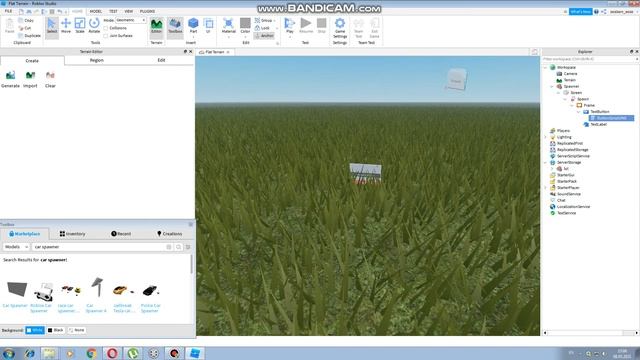The height and width of the screenshot is (360, 640).
Task: Choose the Scale tool
Action: tap(80, 26)
